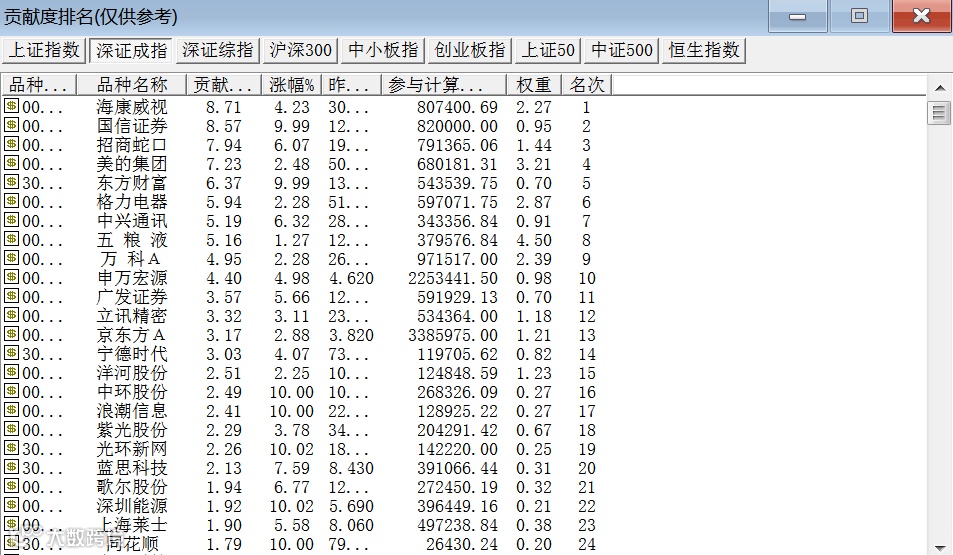
Task: Select the 美的集团 stock name
Action: point(132,164)
